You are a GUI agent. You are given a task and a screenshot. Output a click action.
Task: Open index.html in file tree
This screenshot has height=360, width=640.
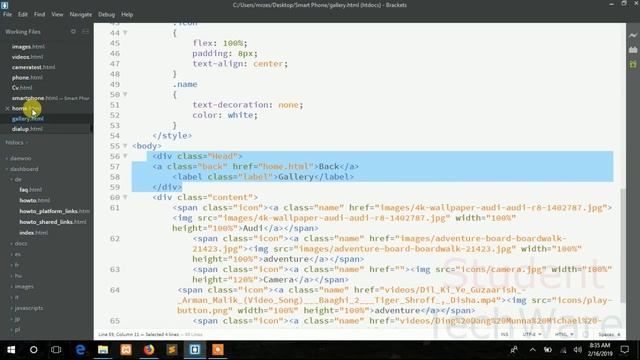[33, 232]
